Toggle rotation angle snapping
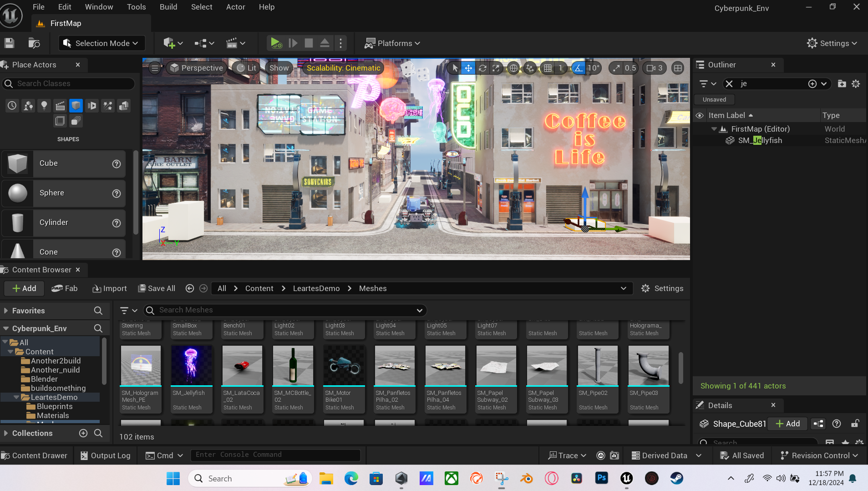The height and width of the screenshot is (491, 868). [578, 68]
